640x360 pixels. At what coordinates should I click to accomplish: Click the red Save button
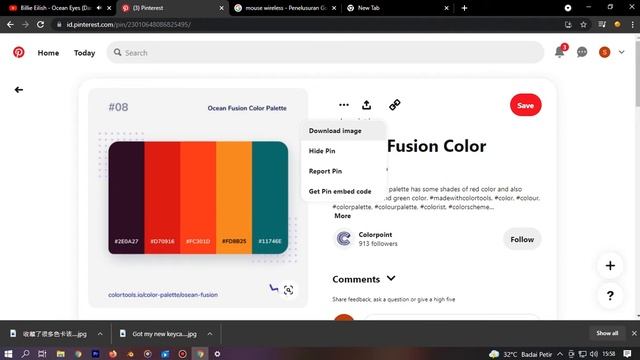coord(525,105)
